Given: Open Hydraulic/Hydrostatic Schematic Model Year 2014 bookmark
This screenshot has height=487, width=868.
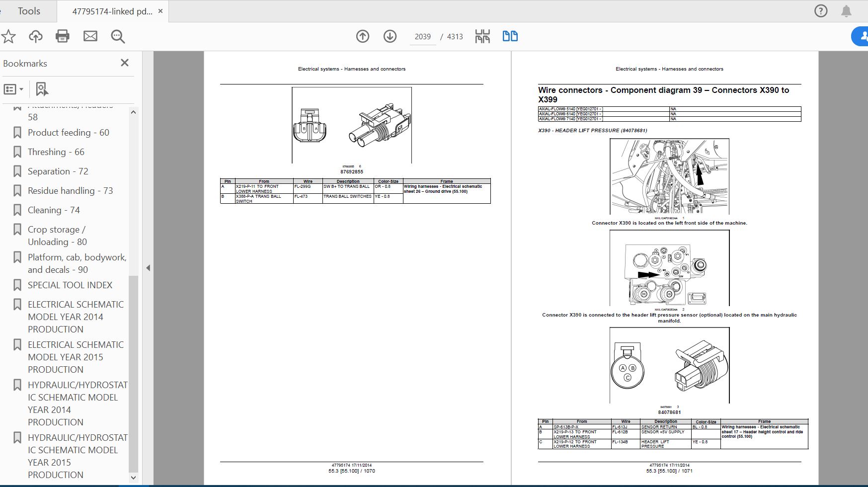Looking at the screenshot, I should pyautogui.click(x=78, y=404).
